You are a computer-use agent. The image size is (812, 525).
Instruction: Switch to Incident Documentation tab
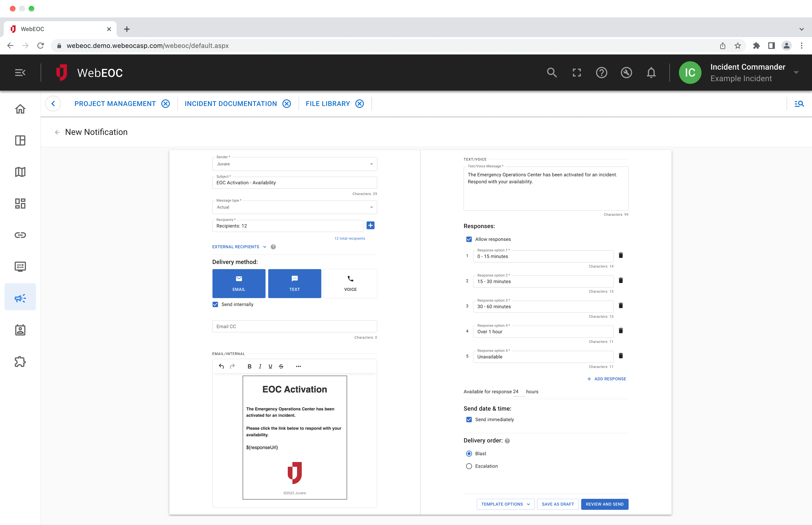pos(231,104)
